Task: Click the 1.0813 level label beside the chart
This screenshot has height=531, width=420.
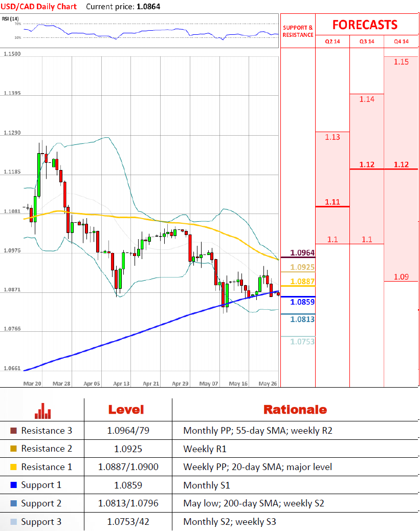Action: coord(302,319)
